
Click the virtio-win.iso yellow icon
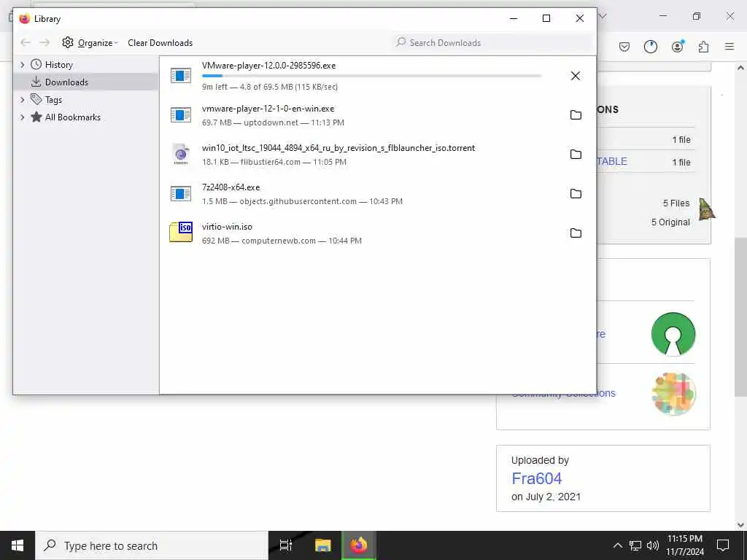pyautogui.click(x=181, y=233)
